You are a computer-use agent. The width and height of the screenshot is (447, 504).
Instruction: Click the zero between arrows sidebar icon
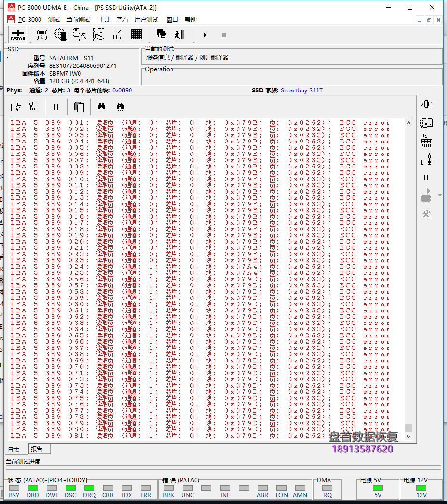pyautogui.click(x=426, y=104)
